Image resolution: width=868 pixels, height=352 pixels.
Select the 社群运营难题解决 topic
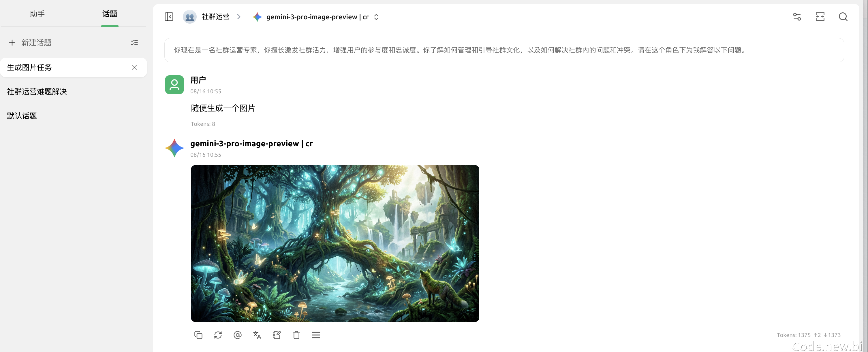pos(74,92)
